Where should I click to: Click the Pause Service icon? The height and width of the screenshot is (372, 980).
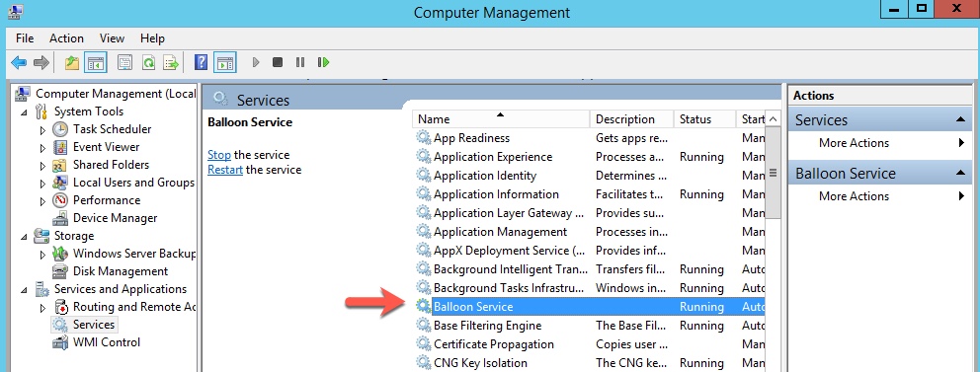pyautogui.click(x=300, y=62)
